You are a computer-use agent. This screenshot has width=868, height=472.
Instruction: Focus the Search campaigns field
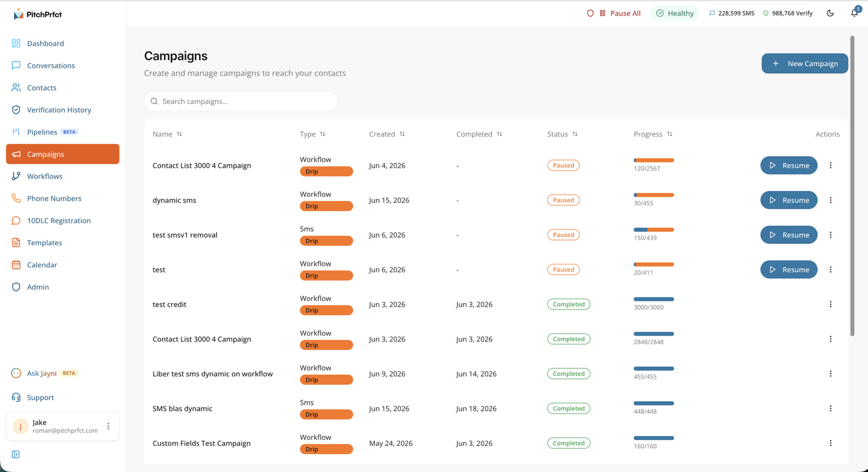click(241, 101)
